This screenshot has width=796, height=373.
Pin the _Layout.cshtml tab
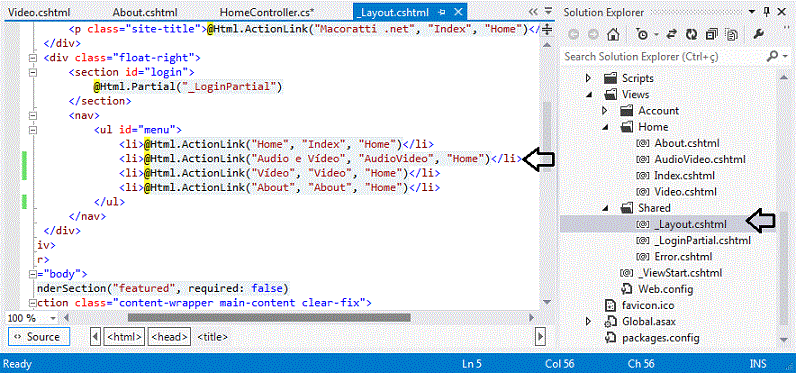[442, 12]
